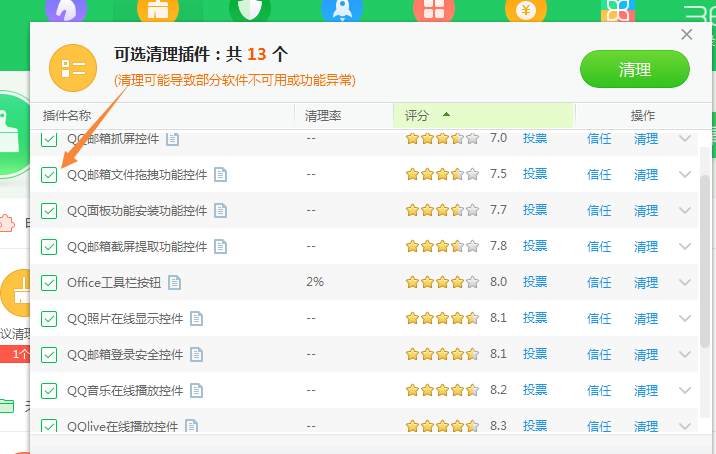
Task: Trust (信任) the QQ邮箱截屏提取功能控件 plugin
Action: tap(599, 247)
